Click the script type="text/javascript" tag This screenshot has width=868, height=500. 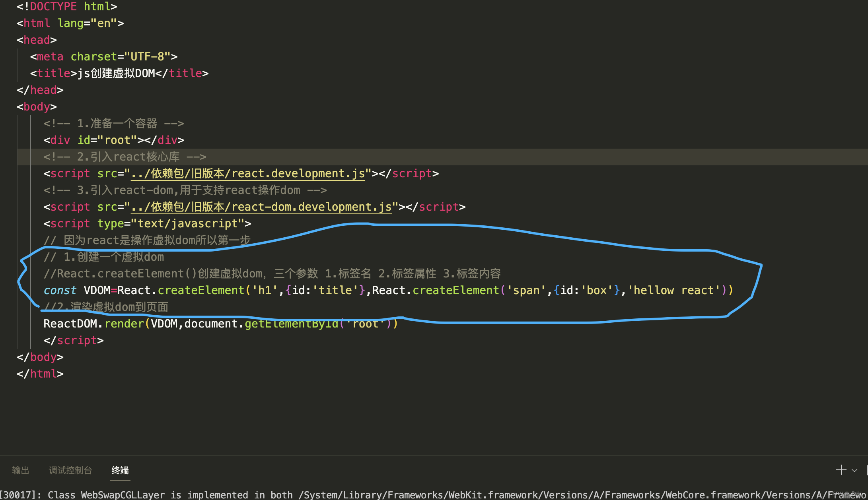click(147, 224)
